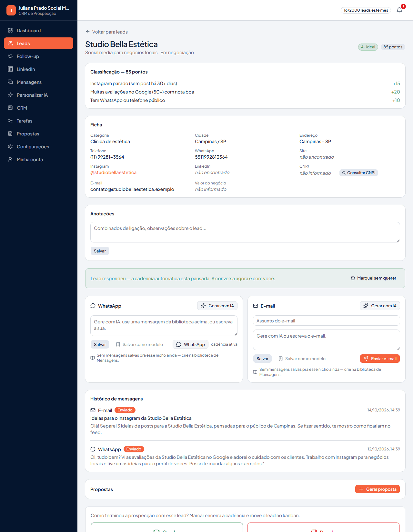Open the @studiobellaestetica Instagram link
The width and height of the screenshot is (413, 532).
point(113,172)
